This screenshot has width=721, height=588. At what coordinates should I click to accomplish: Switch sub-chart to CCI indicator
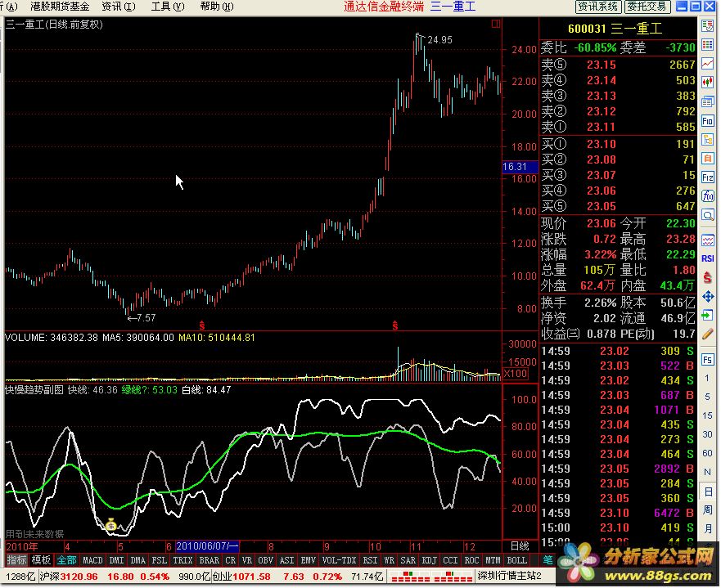click(x=450, y=560)
